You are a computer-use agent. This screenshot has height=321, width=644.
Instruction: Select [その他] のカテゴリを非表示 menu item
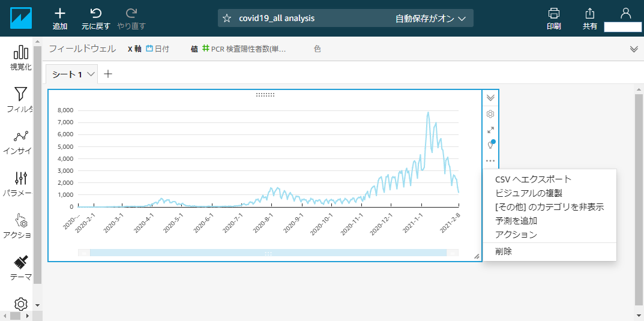click(x=550, y=207)
